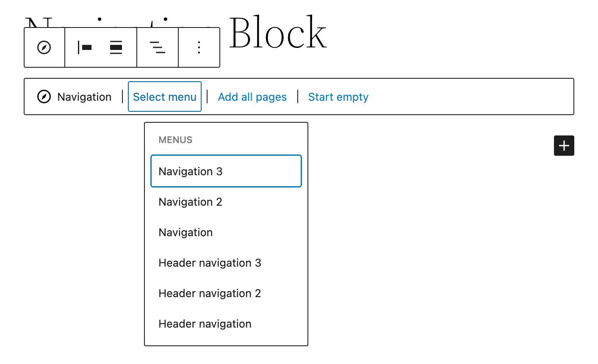Pick the Header navigation menu entry
Image resolution: width=598 pixels, height=364 pixels.
pos(205,324)
